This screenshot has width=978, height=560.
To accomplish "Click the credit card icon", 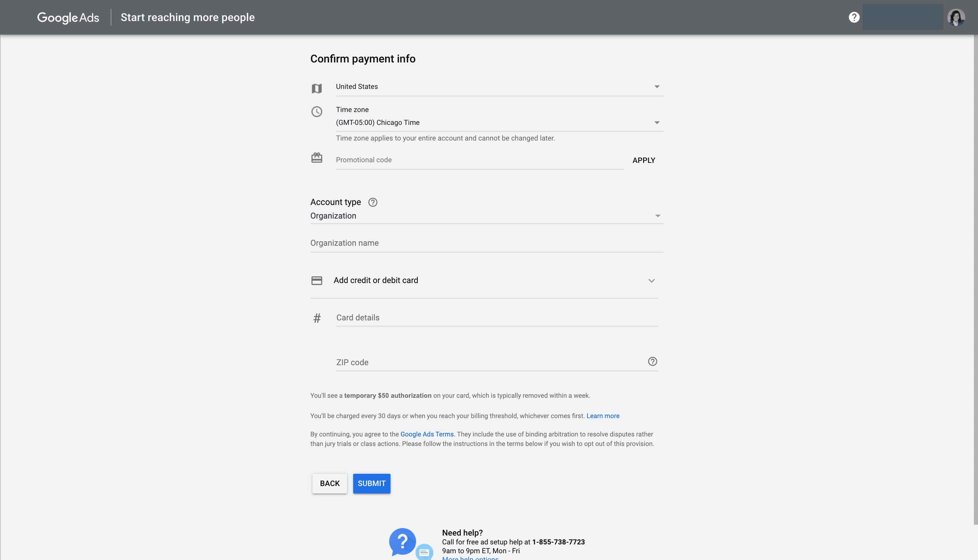I will [x=316, y=281].
